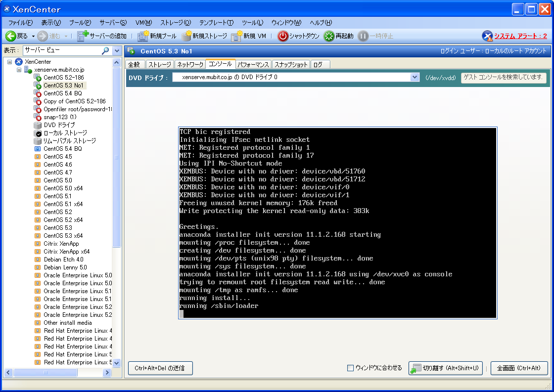Click the xenserve.mubit.co.jp server icon
This screenshot has width=554, height=392.
point(28,70)
